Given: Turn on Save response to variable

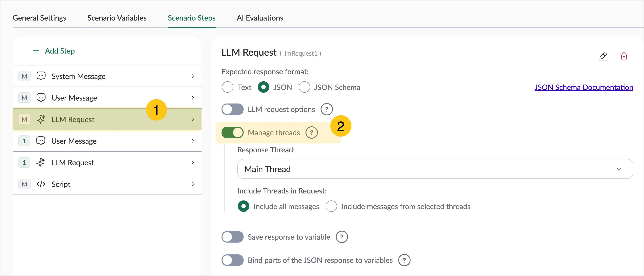Looking at the screenshot, I should tap(232, 237).
